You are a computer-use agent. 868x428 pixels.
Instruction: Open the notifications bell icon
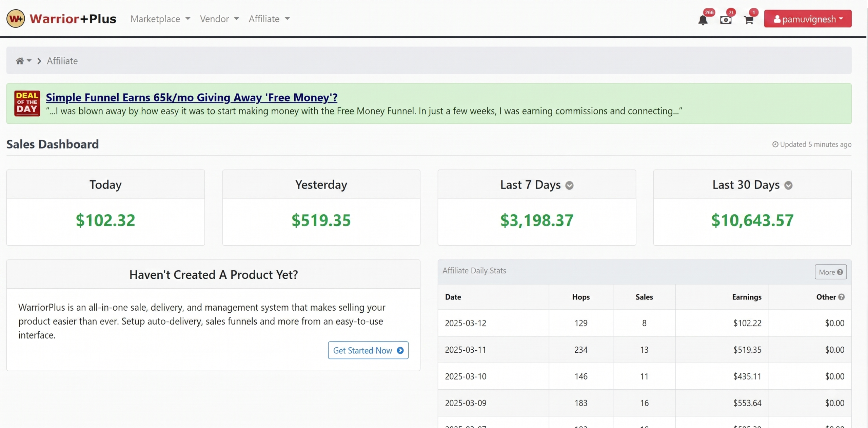[x=703, y=20]
